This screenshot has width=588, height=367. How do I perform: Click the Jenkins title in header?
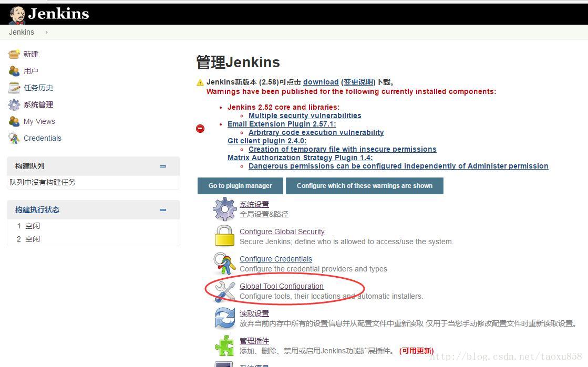pyautogui.click(x=58, y=14)
